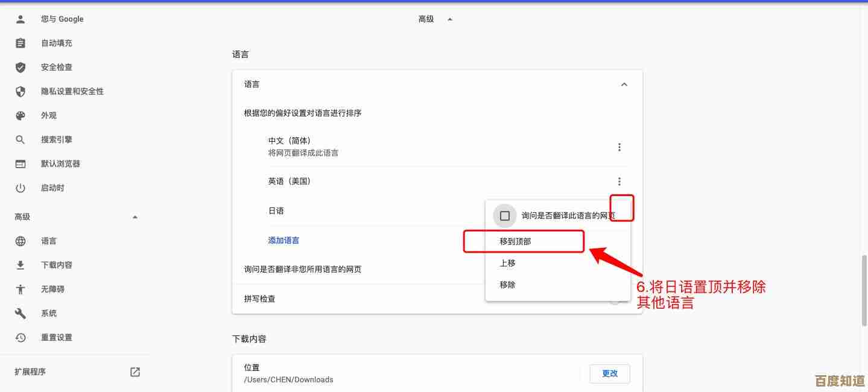Open extensions in new tab via external-link icon
The image size is (868, 392).
[135, 371]
